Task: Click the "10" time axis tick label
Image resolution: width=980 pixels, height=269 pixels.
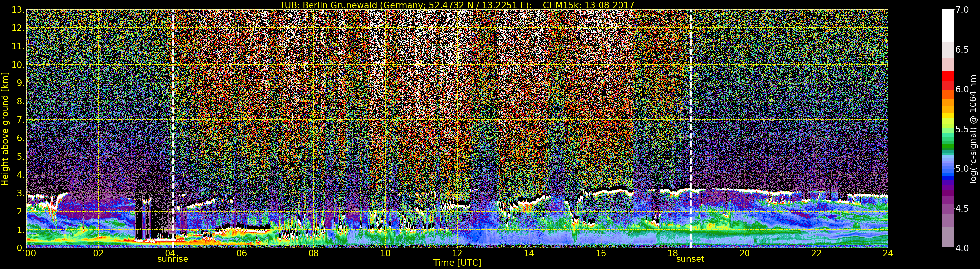Action: coord(385,253)
